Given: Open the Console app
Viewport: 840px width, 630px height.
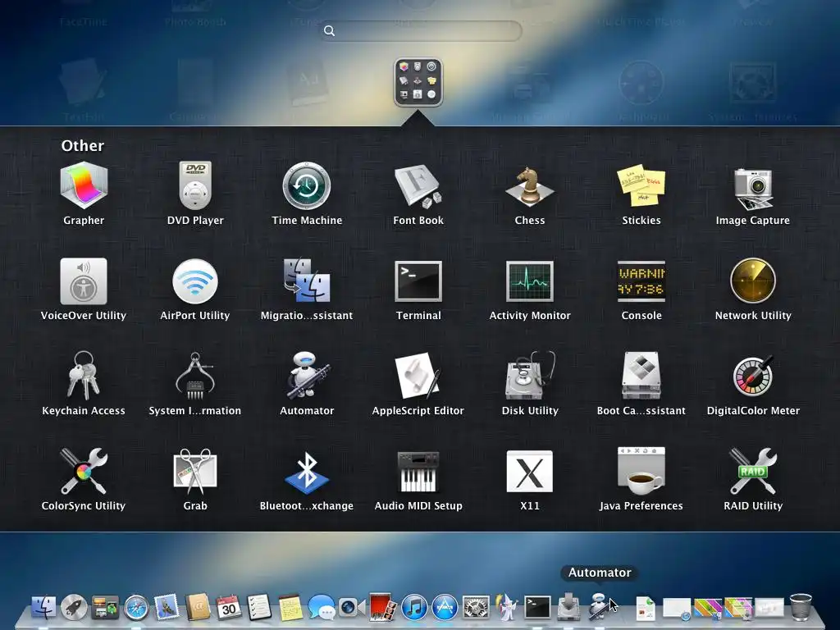Looking at the screenshot, I should point(641,281).
